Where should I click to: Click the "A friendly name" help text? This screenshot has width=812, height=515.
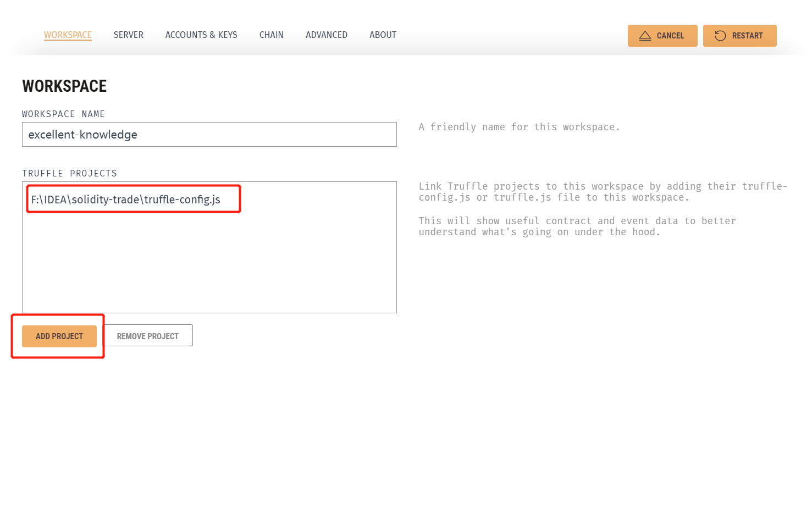[519, 127]
